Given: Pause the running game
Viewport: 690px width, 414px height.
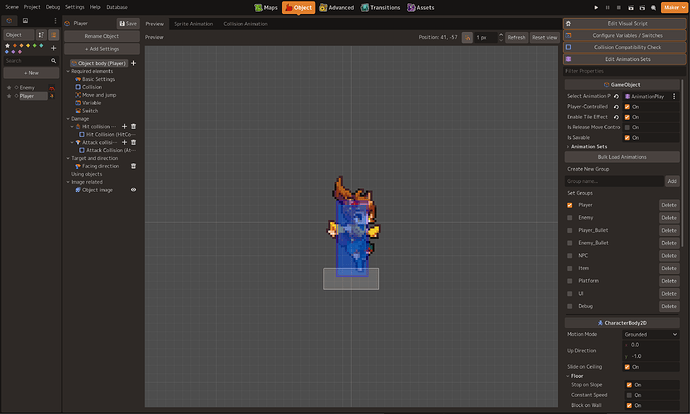Looking at the screenshot, I should point(607,7).
